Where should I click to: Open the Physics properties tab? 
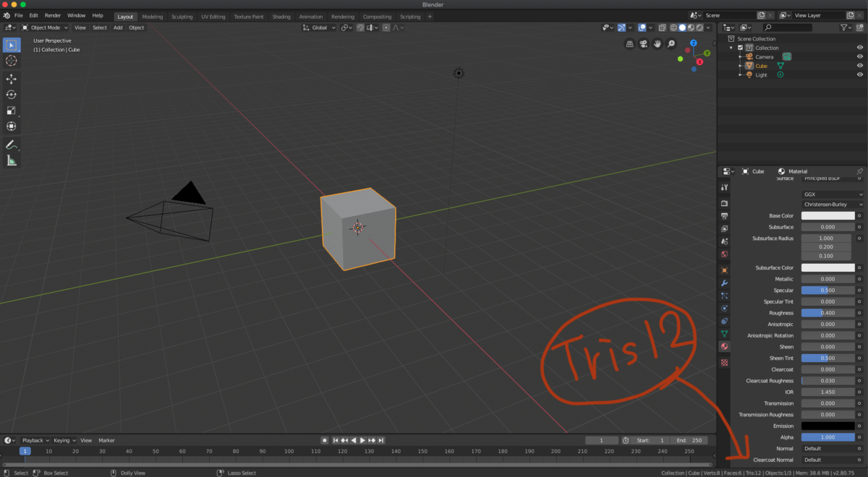click(x=724, y=309)
